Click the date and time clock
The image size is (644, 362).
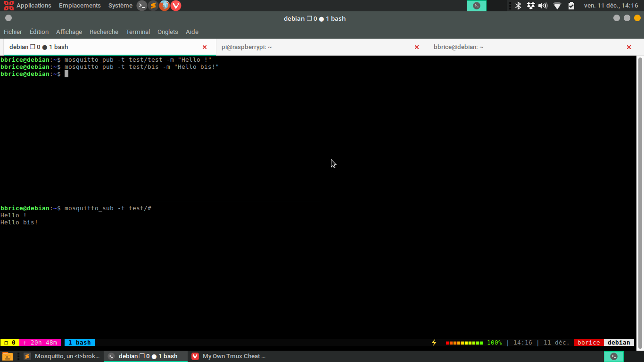point(611,6)
